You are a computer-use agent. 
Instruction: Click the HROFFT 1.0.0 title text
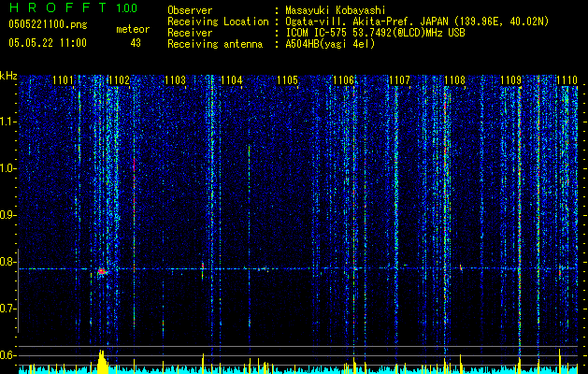click(73, 7)
